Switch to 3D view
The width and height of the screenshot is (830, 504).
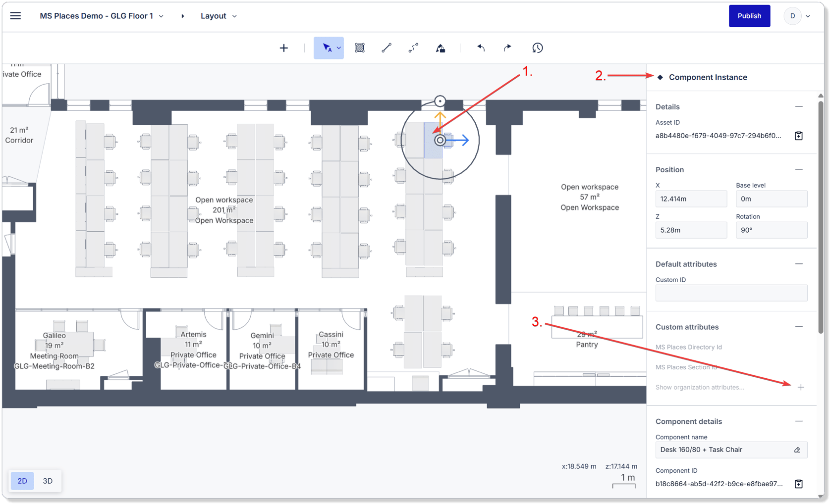pos(48,481)
